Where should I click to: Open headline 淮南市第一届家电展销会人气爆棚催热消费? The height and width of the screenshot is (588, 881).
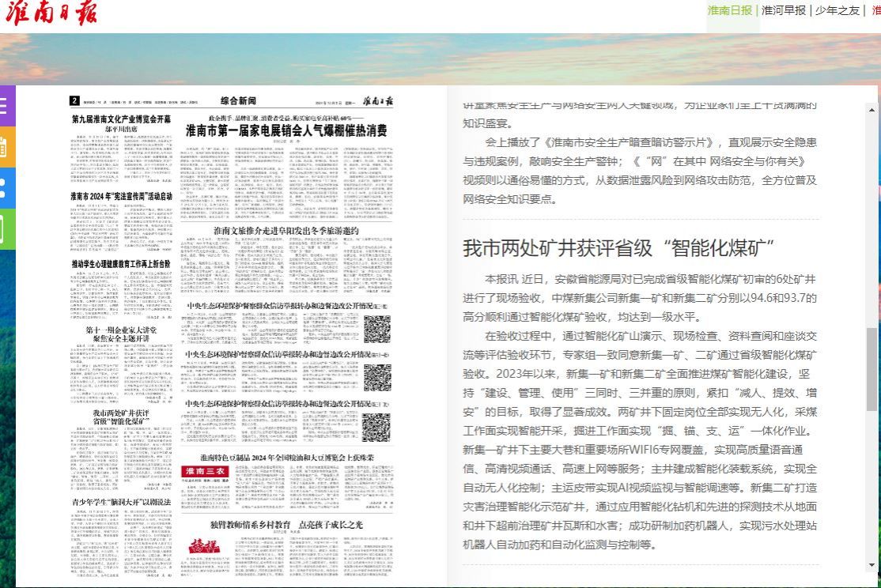point(286,130)
